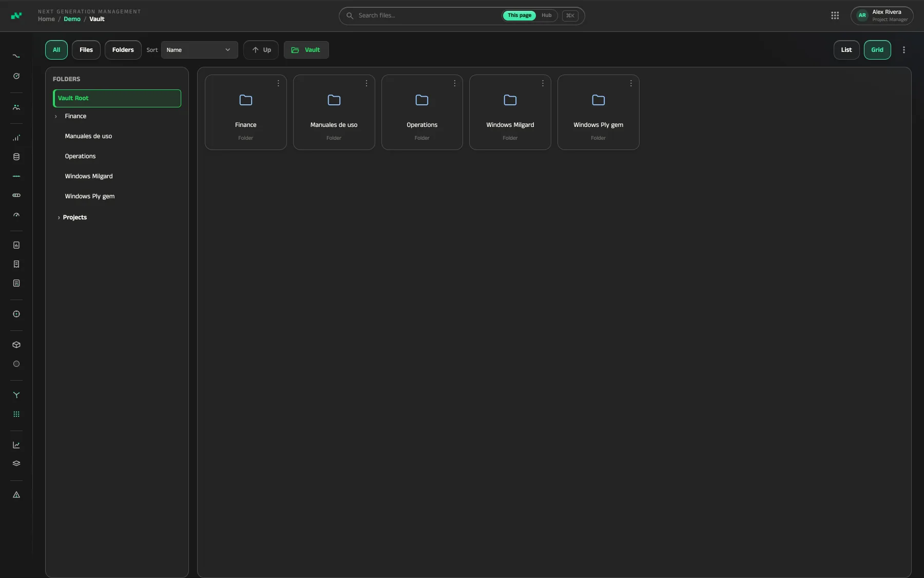Open the Windows Ply gem card's options menu
The height and width of the screenshot is (578, 924).
[631, 83]
